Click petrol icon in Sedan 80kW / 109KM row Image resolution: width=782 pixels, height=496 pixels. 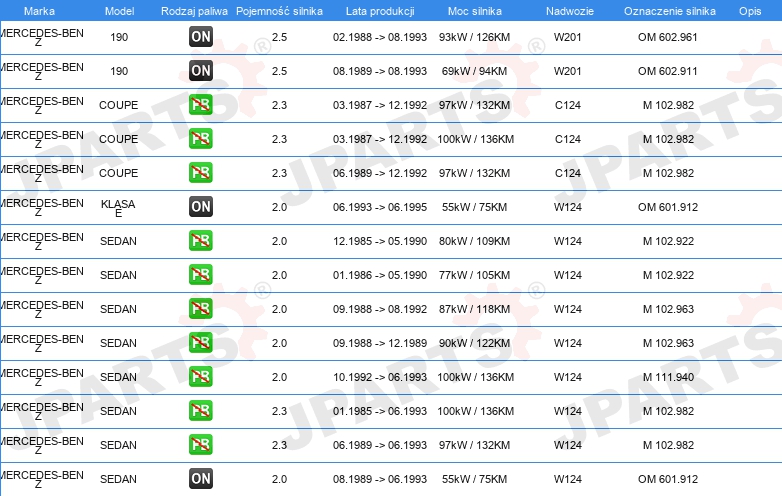[200, 240]
